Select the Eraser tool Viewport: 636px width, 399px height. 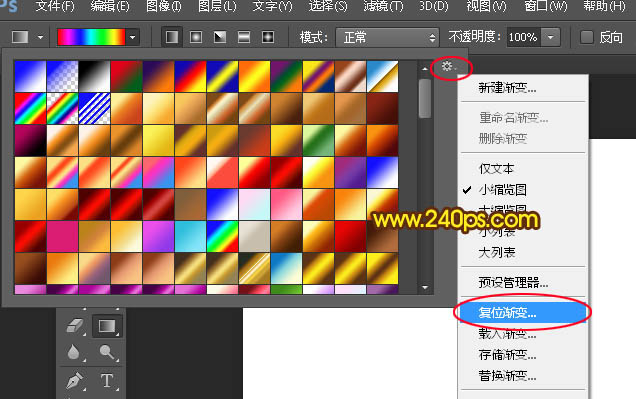[75, 326]
